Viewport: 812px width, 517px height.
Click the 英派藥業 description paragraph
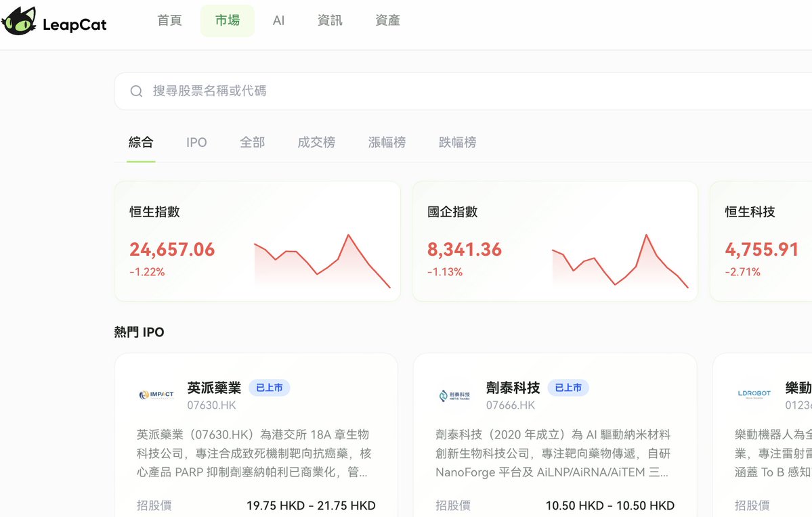tap(254, 453)
